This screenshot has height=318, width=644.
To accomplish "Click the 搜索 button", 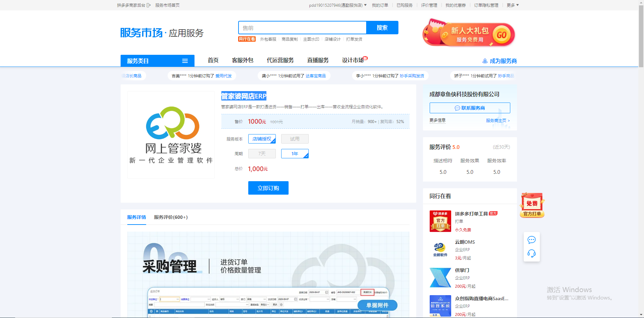I will pyautogui.click(x=382, y=28).
